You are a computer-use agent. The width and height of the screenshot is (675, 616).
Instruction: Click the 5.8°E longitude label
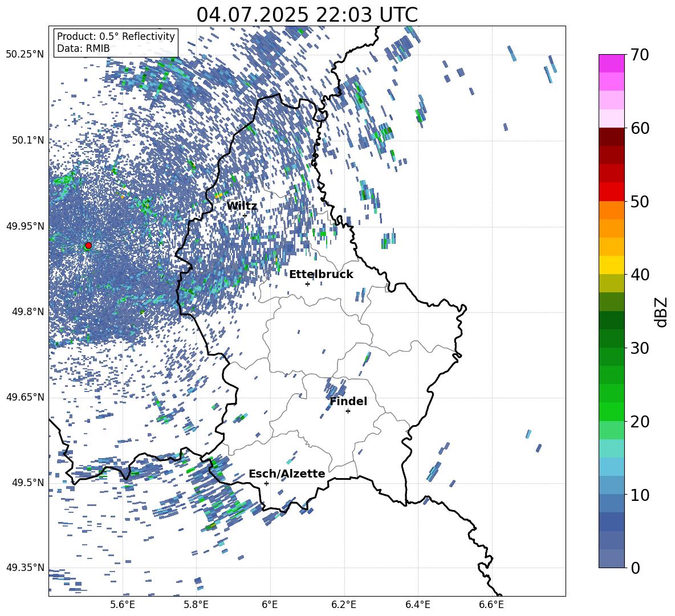[196, 605]
